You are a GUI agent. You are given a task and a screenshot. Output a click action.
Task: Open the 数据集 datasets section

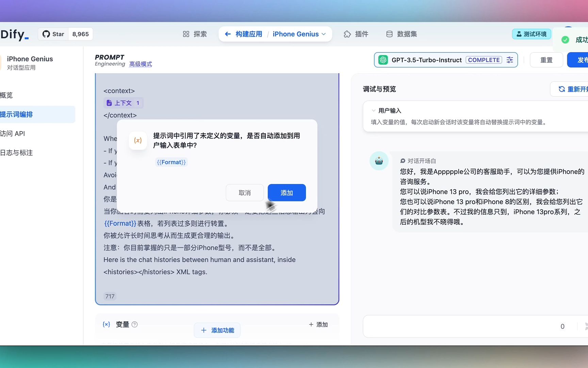pyautogui.click(x=402, y=34)
